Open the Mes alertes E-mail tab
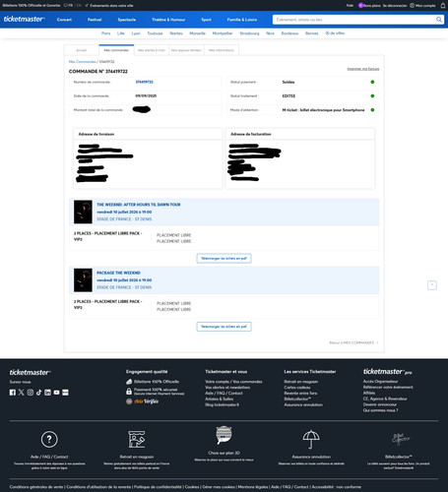Screen dimensions: 448x492 [x=152, y=50]
